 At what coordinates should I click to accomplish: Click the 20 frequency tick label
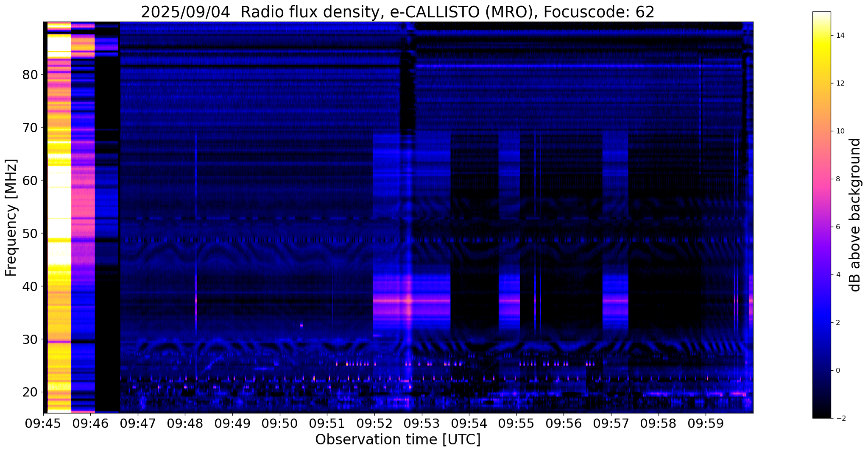click(x=30, y=393)
